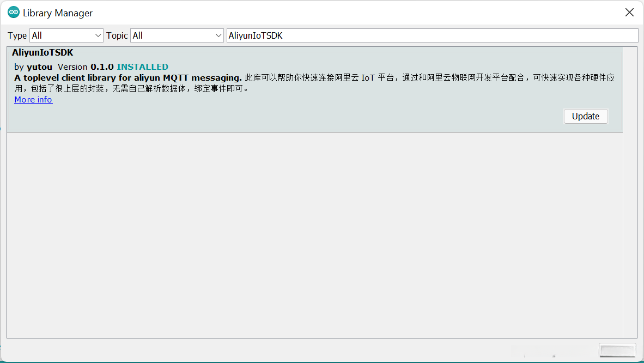This screenshot has height=363, width=644.
Task: Click the library list vertical scrollbar
Action: tap(630, 192)
